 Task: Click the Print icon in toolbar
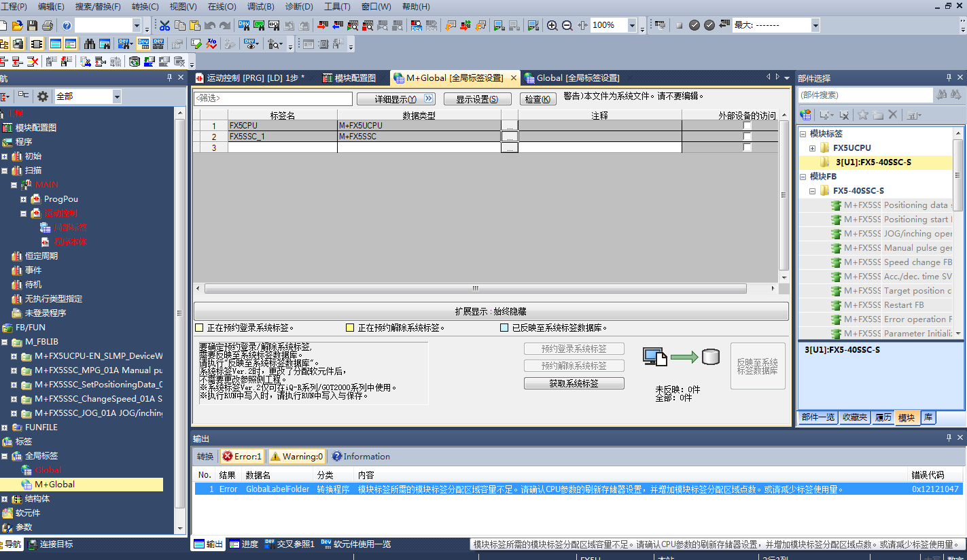click(47, 25)
